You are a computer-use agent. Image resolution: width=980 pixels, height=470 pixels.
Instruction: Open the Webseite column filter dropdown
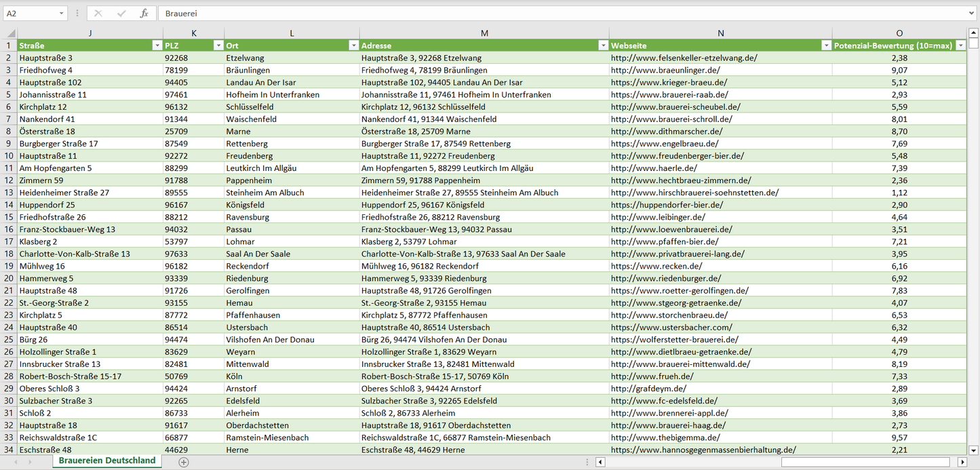[x=826, y=45]
